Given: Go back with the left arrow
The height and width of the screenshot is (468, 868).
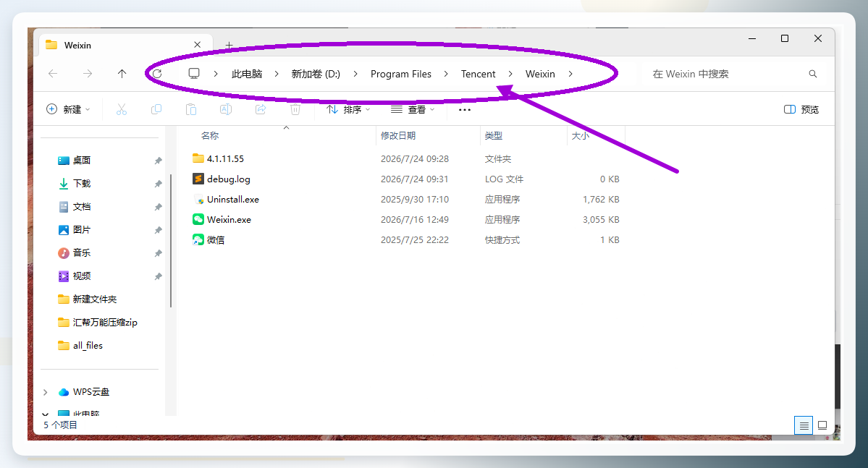Looking at the screenshot, I should click(x=53, y=74).
